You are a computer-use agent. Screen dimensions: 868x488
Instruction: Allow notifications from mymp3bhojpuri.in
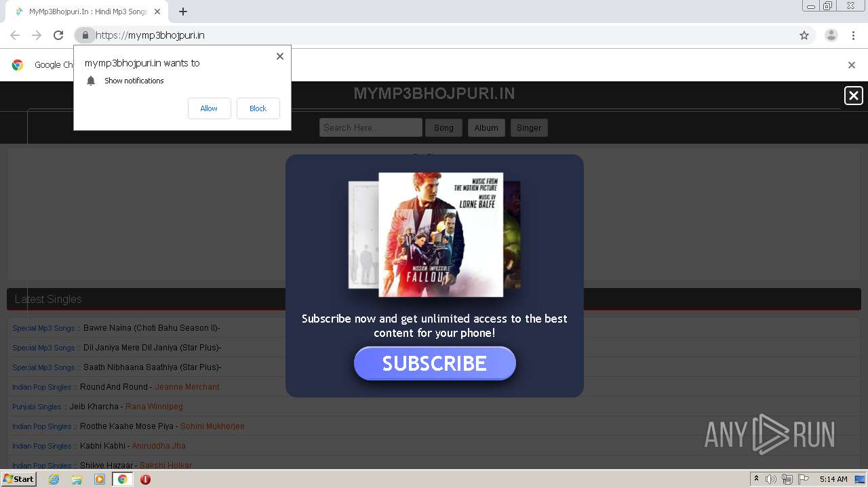pos(209,108)
